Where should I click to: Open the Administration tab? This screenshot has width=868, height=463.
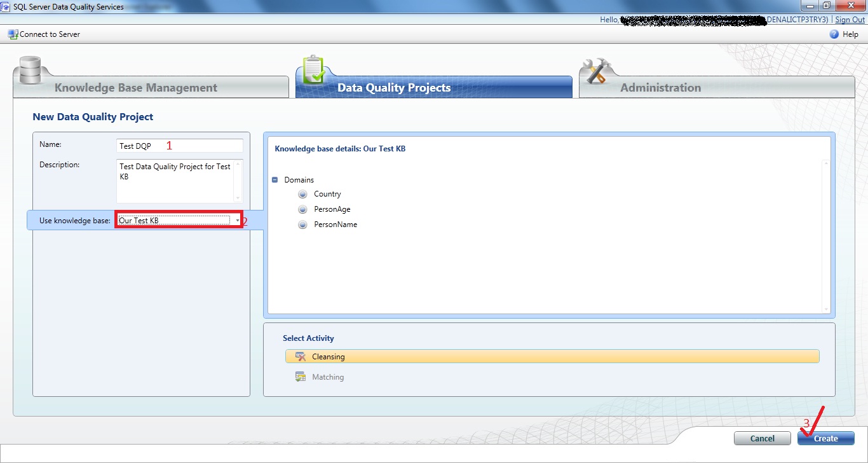pyautogui.click(x=717, y=87)
